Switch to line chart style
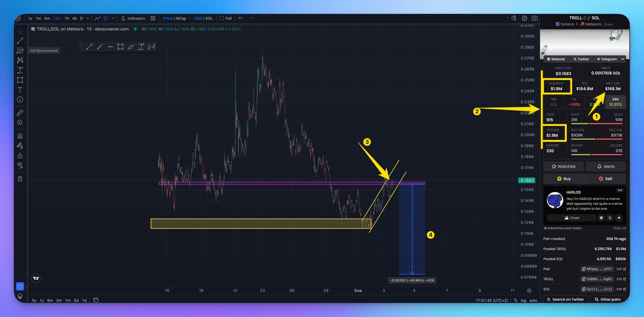The image size is (644, 317). pyautogui.click(x=98, y=18)
